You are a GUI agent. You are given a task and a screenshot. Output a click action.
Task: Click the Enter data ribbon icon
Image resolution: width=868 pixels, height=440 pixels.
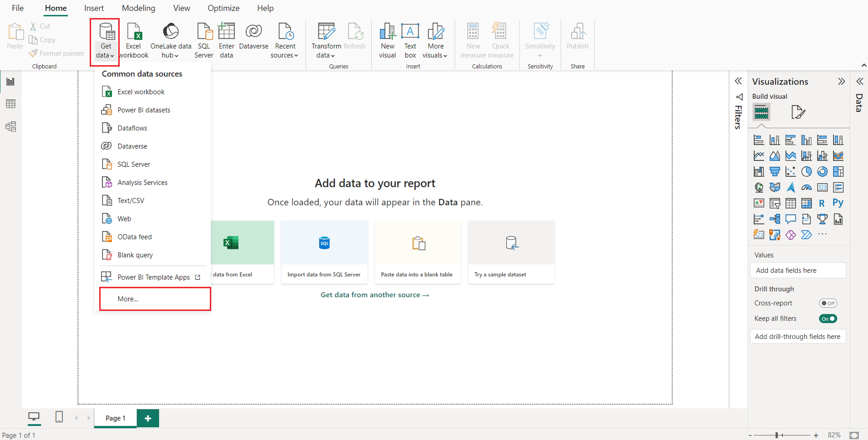click(226, 41)
